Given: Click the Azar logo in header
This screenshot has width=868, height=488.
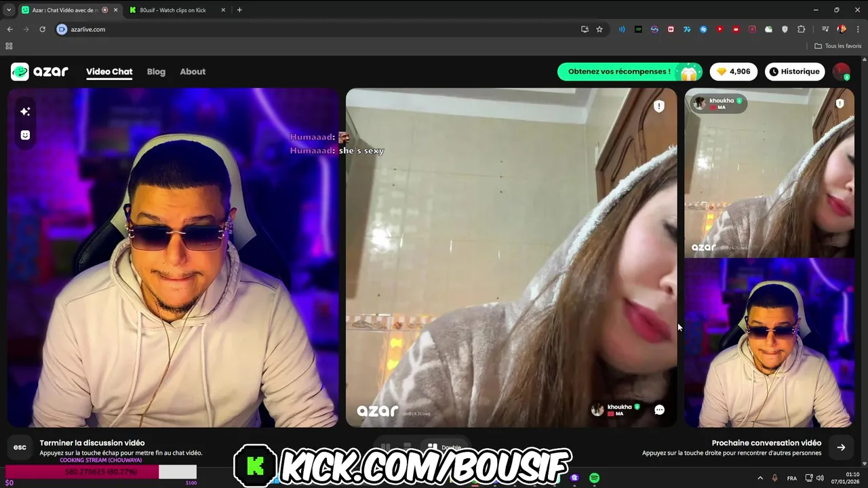Looking at the screenshot, I should click(39, 71).
